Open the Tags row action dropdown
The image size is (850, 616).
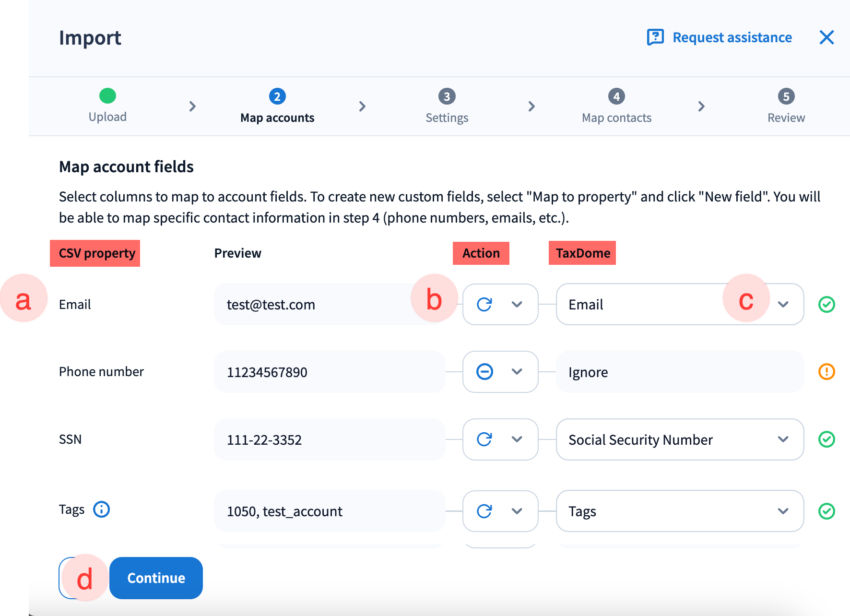pyautogui.click(x=516, y=511)
